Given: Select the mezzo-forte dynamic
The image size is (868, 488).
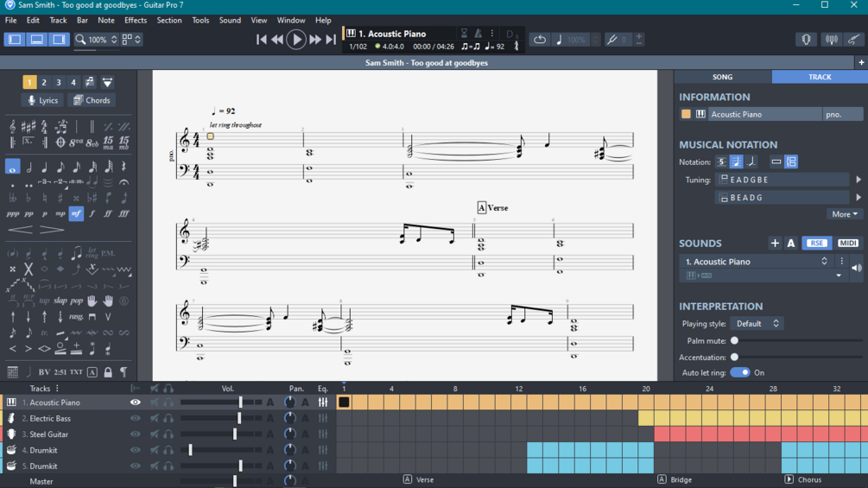Looking at the screenshot, I should coord(76,213).
